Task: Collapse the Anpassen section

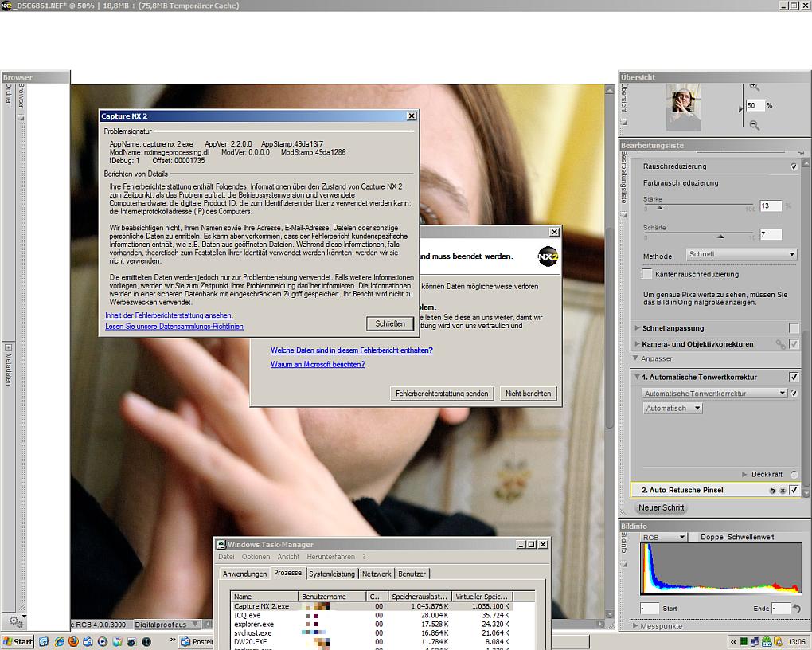Action: [635, 358]
